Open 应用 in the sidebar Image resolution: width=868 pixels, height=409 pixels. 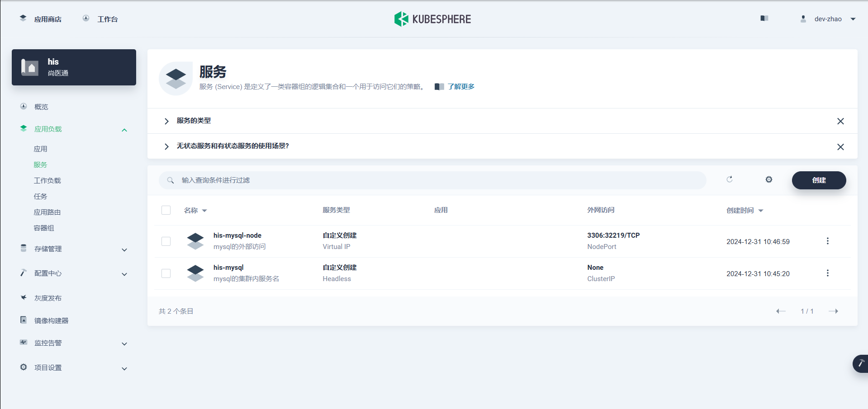click(40, 149)
